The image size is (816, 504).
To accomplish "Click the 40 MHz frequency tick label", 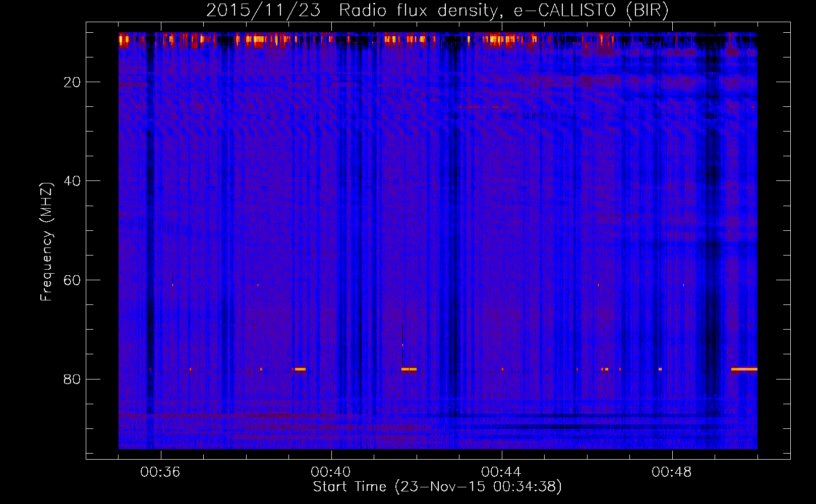I will coord(72,181).
